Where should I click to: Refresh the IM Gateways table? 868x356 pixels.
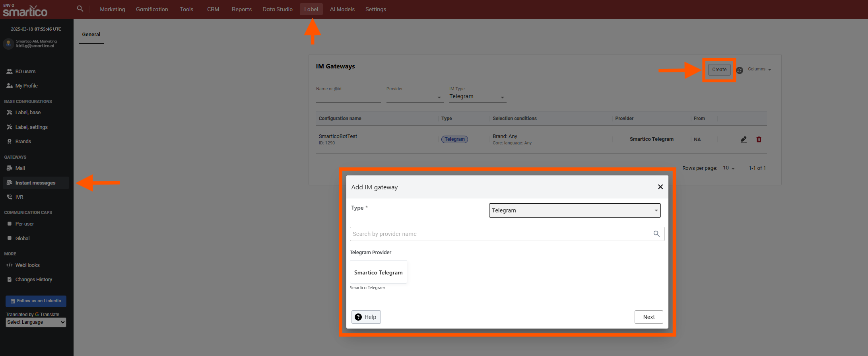[x=740, y=70]
